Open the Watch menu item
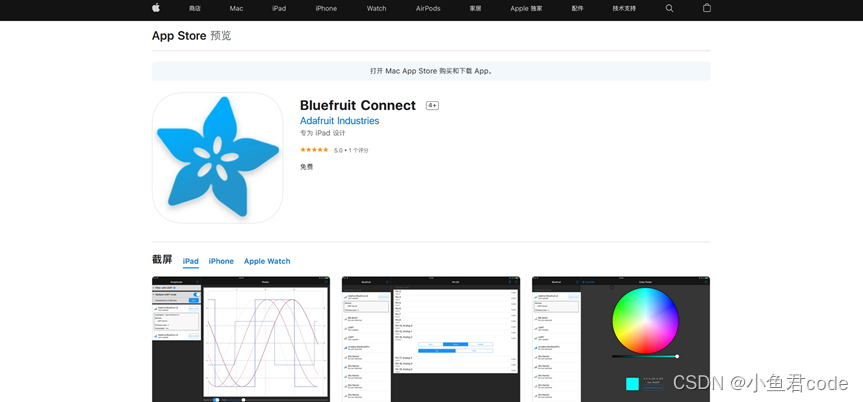The width and height of the screenshot is (863, 402). (x=376, y=8)
